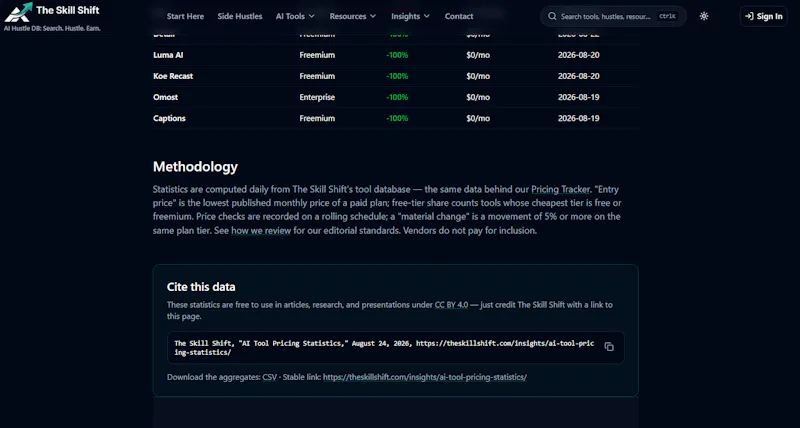Focus the search tools input field
This screenshot has width=800, height=428.
[613, 16]
